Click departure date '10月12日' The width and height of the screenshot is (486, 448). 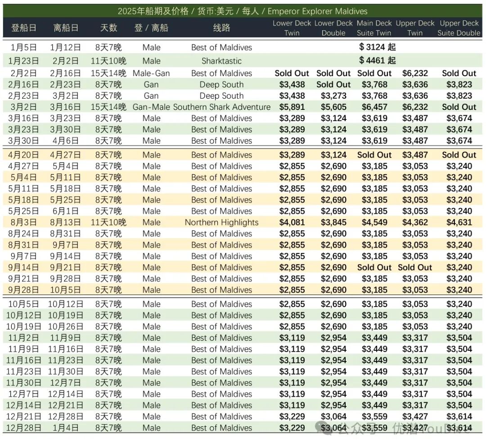click(65, 304)
